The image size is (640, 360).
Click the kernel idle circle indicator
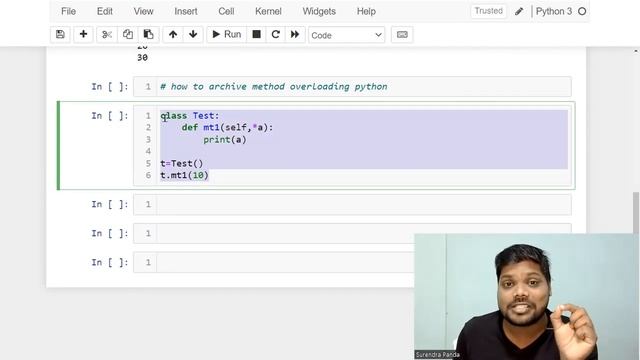tap(582, 11)
